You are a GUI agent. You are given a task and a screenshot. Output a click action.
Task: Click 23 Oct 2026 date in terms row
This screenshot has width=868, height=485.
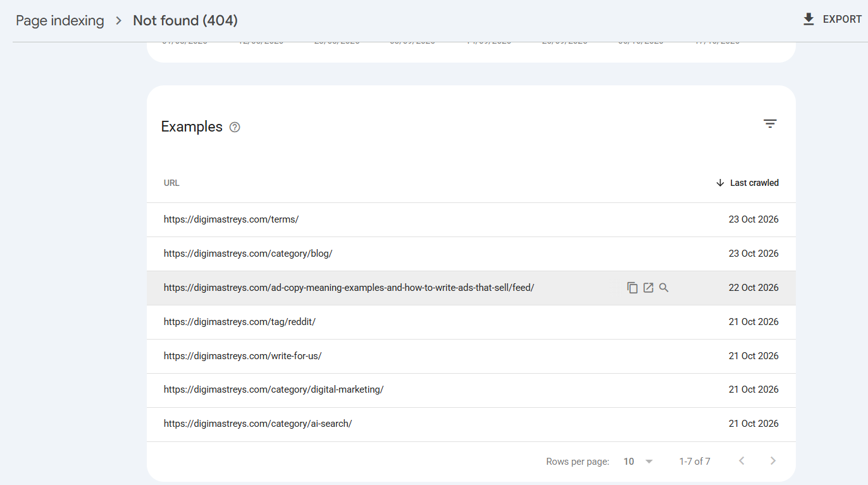click(x=753, y=219)
